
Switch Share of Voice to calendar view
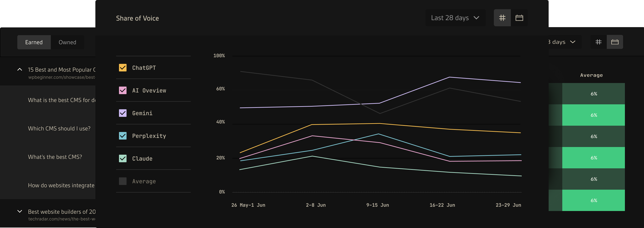click(519, 18)
